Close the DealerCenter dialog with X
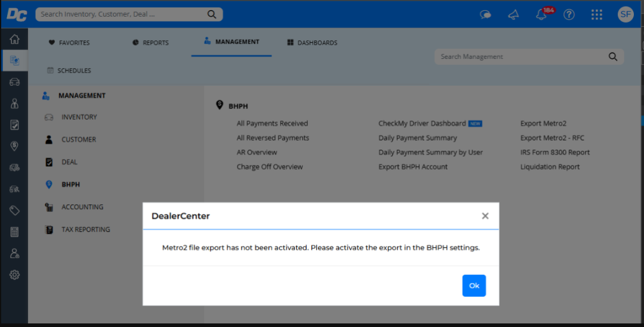Screen dimensions: 644x327 485,216
